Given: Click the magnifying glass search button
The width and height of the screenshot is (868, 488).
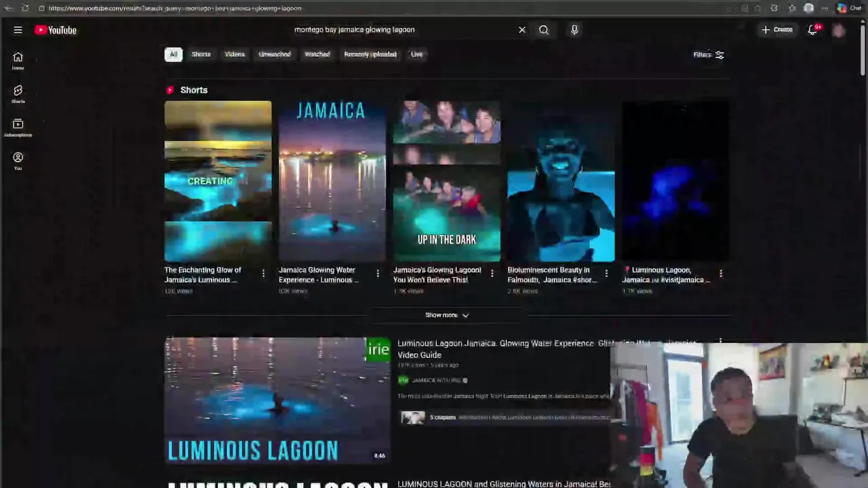Looking at the screenshot, I should tap(544, 30).
